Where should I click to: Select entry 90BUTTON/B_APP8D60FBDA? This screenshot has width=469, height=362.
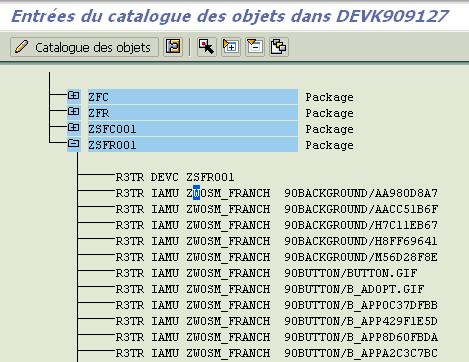(276, 337)
